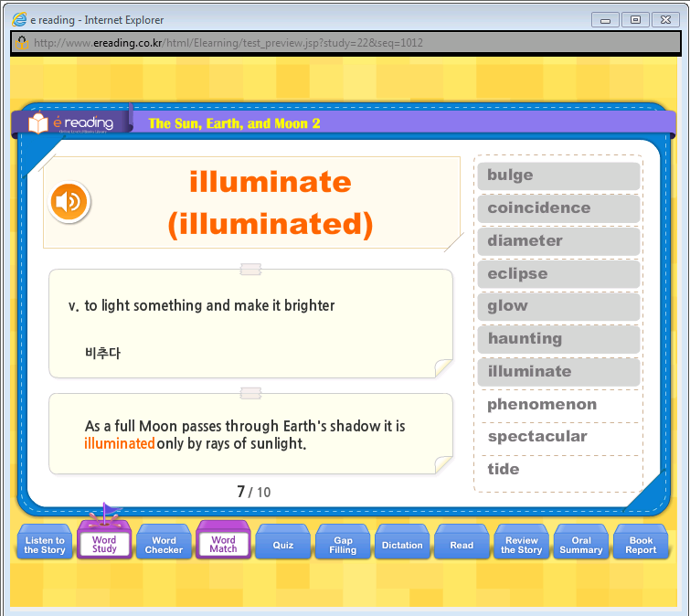This screenshot has height=616, width=690.
Task: Open the Oral Summary tab
Action: coord(581,542)
